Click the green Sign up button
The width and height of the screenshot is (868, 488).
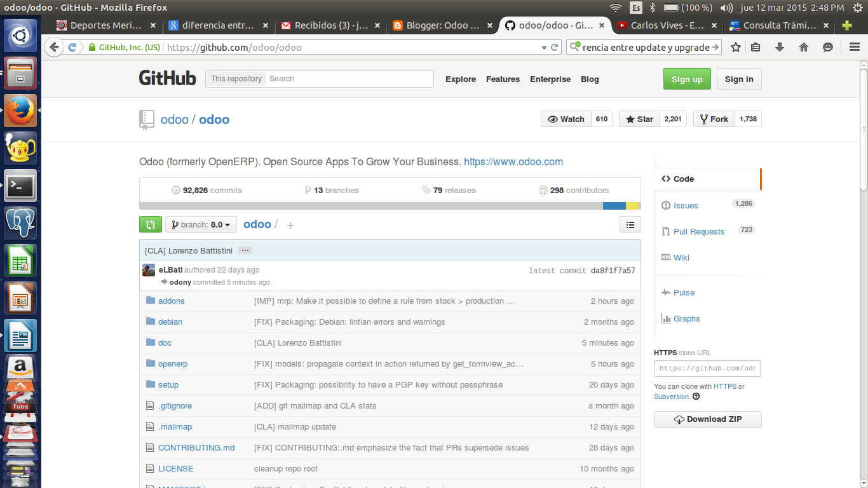tap(687, 79)
